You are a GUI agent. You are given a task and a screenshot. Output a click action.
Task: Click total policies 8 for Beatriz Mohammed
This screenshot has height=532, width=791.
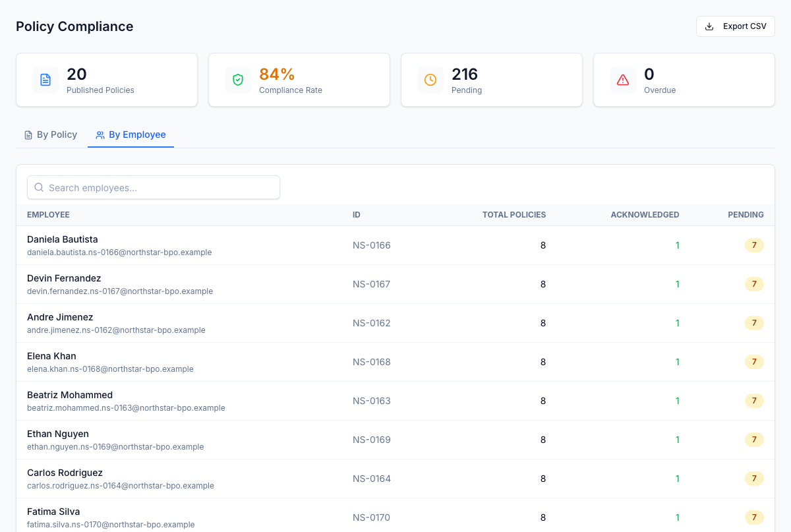pyautogui.click(x=543, y=401)
